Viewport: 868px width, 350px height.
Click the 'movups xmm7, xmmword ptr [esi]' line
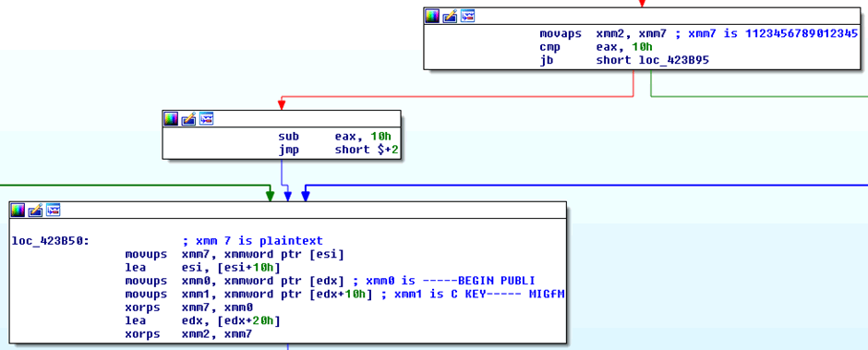tap(235, 255)
